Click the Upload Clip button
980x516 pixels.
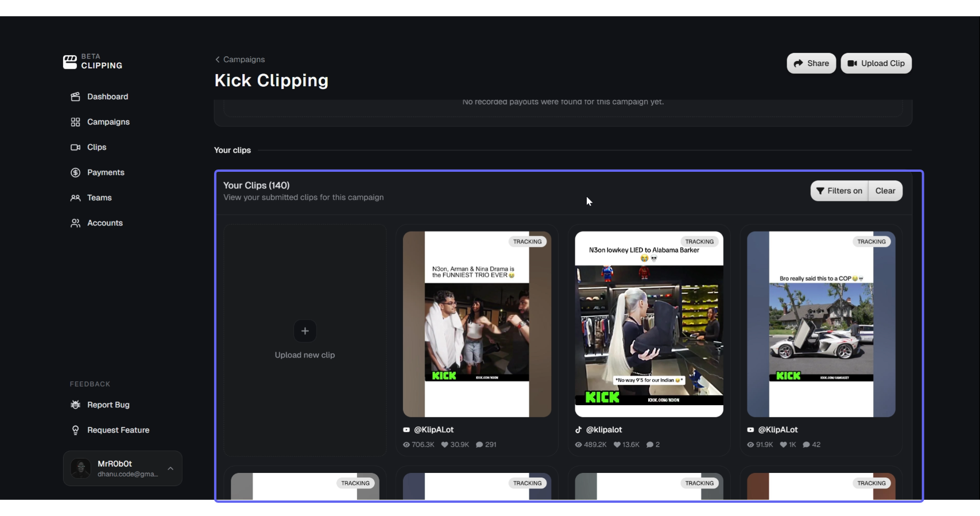click(876, 63)
